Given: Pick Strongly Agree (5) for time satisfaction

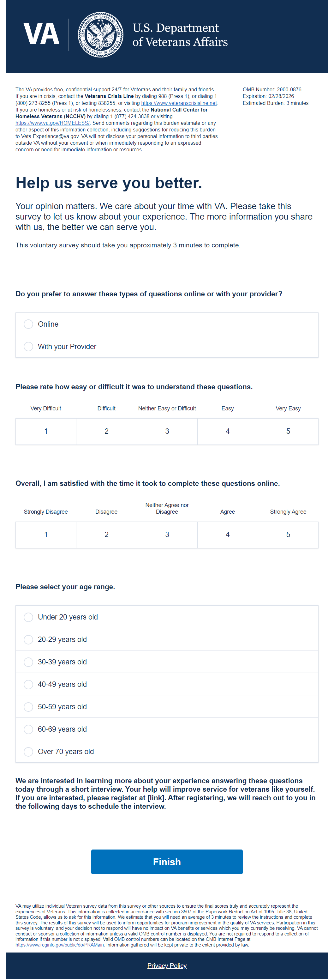Looking at the screenshot, I should click(288, 535).
